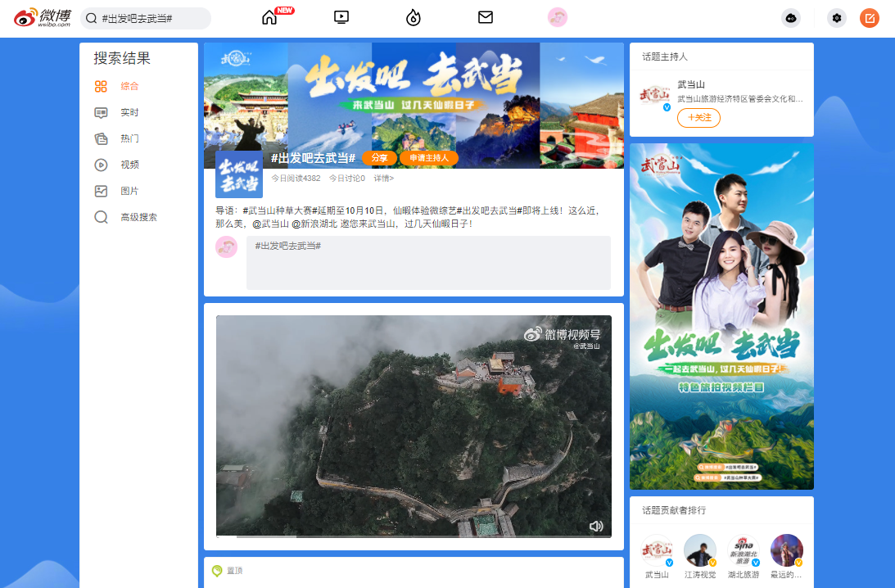Click the 实时 chat bubble icon
Viewport: 895px width, 588px height.
(101, 112)
